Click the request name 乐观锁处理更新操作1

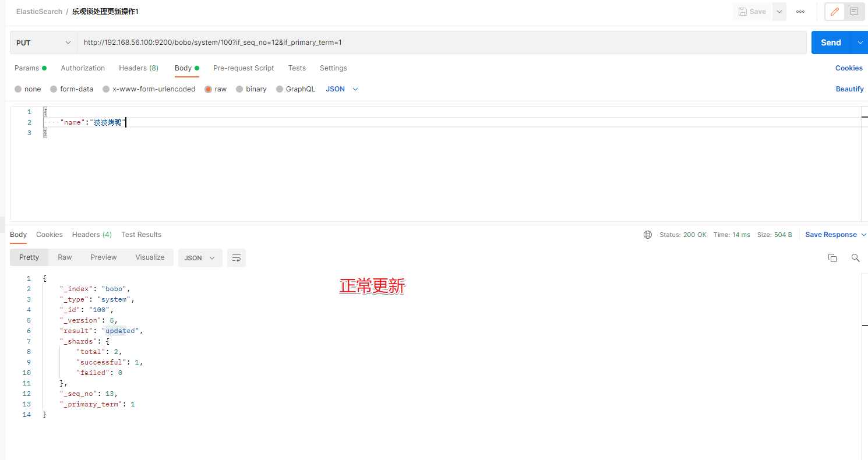(105, 12)
